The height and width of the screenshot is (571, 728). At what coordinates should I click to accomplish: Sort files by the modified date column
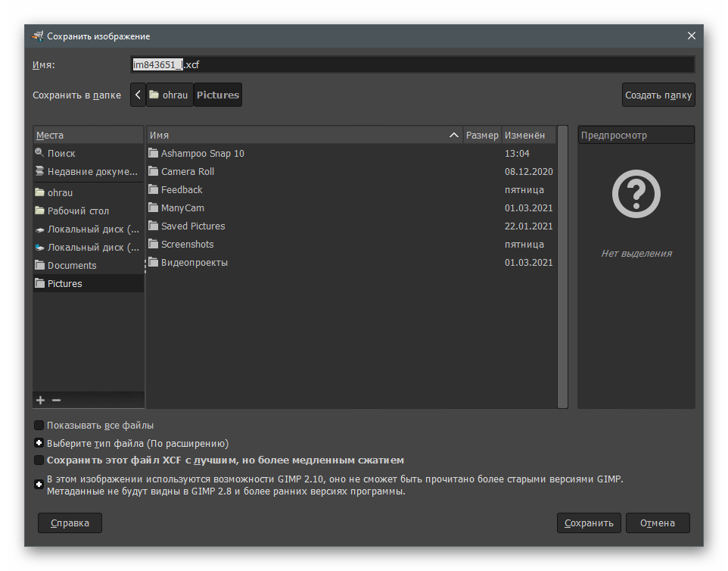click(525, 135)
